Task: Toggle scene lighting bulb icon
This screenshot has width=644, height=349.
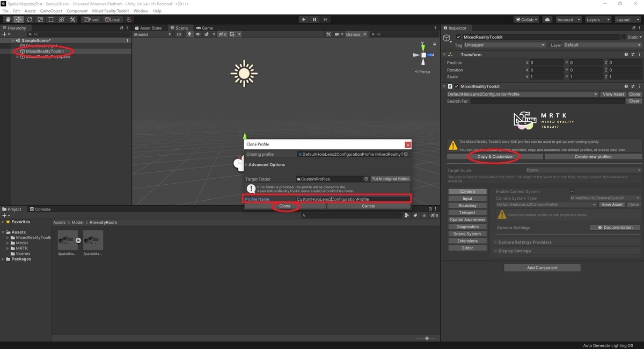Action: [189, 34]
